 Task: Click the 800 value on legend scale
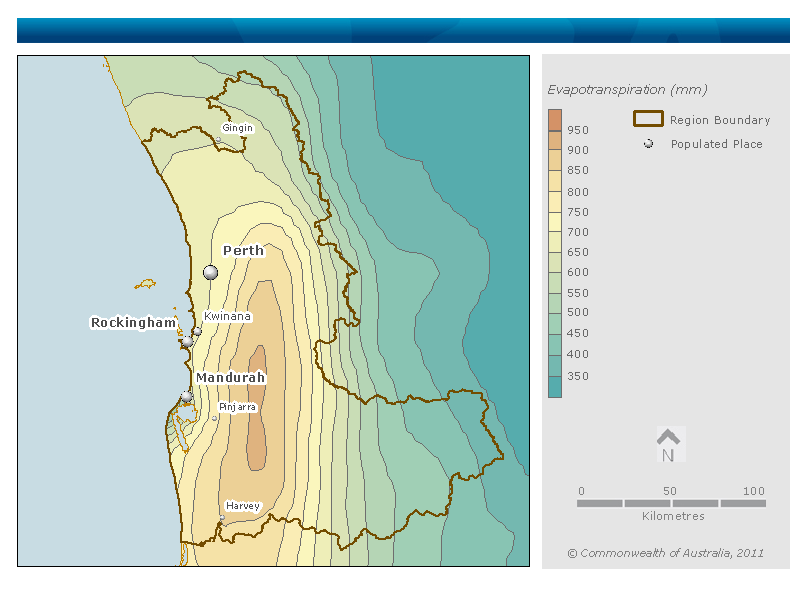[578, 192]
